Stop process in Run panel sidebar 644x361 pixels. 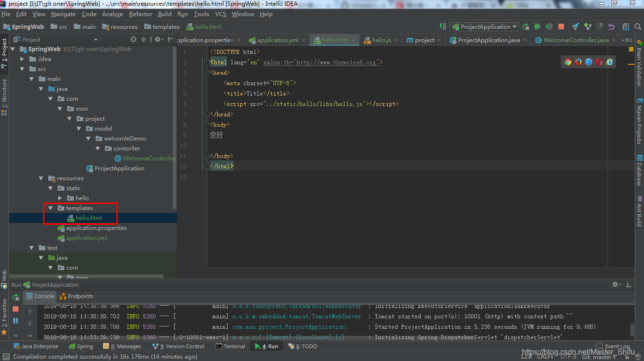pos(16,309)
